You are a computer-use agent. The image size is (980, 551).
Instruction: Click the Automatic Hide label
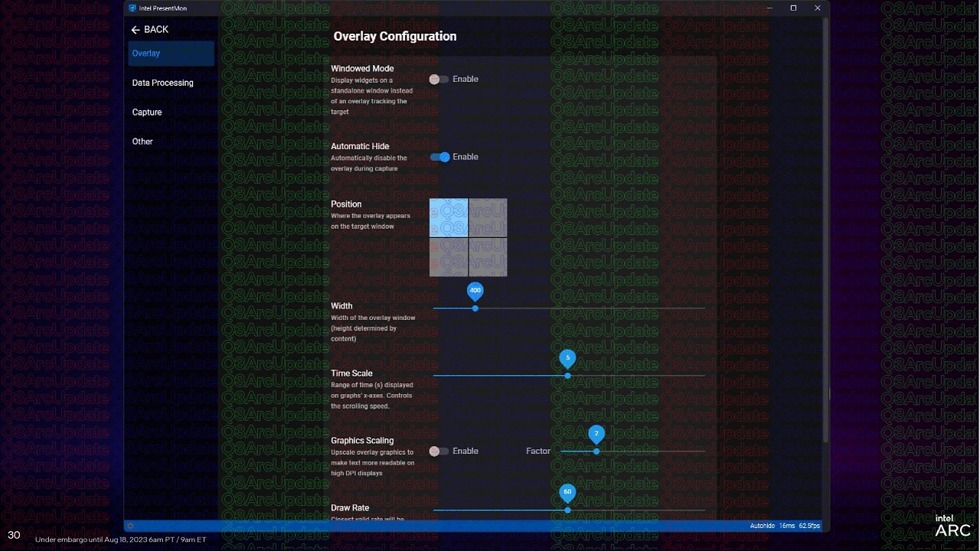coord(360,146)
